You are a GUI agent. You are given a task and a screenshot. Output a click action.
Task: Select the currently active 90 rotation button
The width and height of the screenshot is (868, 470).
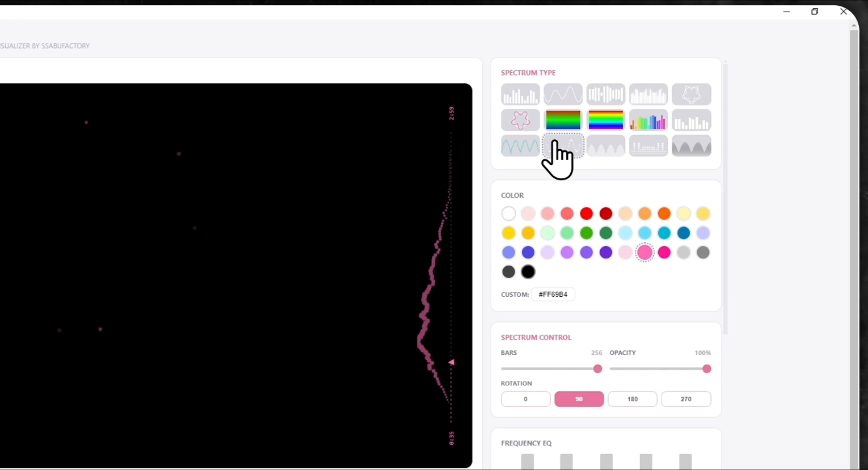(579, 399)
